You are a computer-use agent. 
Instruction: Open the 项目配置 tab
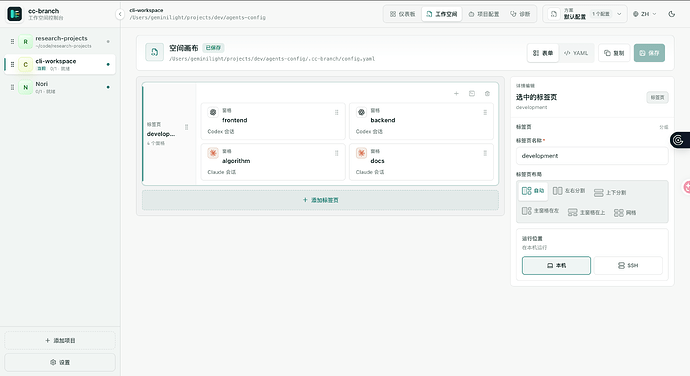tap(484, 14)
